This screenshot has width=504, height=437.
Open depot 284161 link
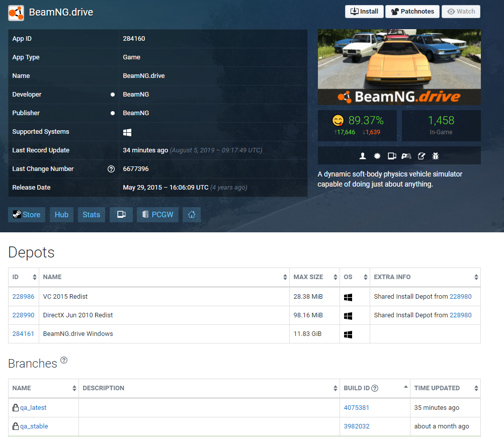point(23,334)
